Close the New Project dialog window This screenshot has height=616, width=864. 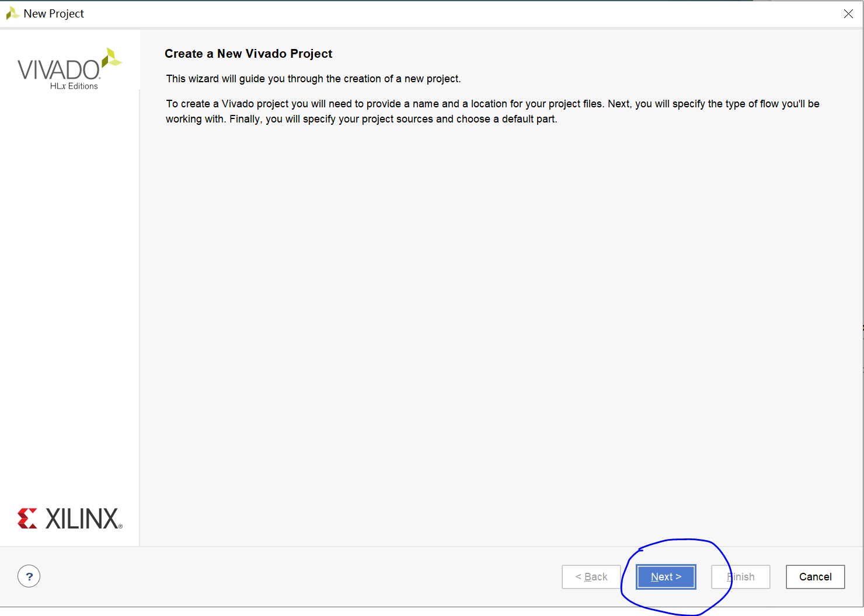coord(848,13)
